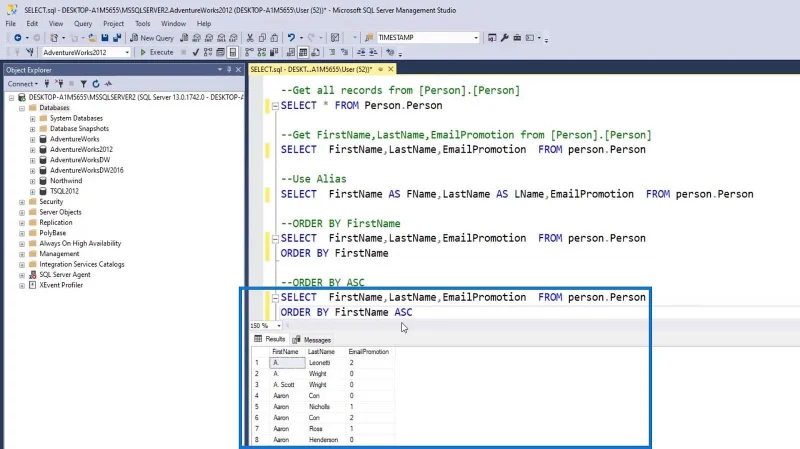Refresh the Object Explorer tree

click(95, 84)
